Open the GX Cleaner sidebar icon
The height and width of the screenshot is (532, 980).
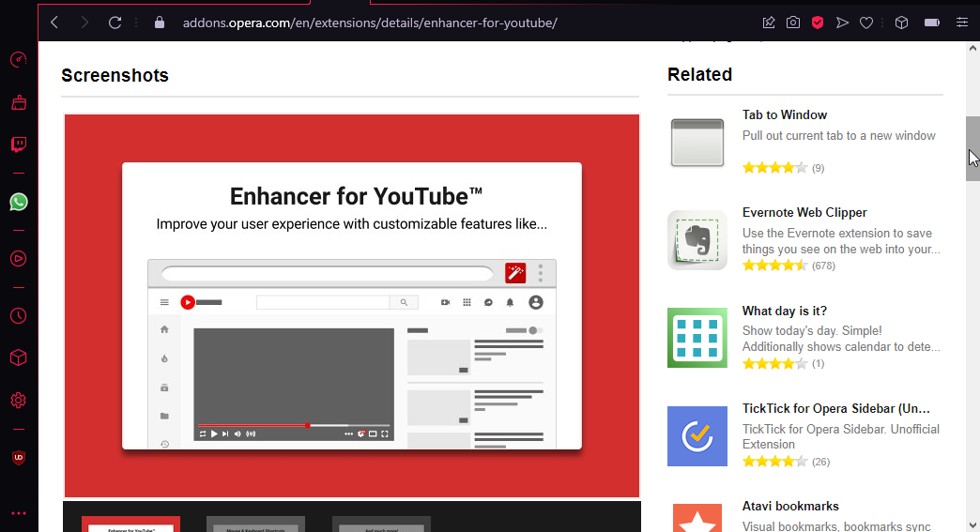(19, 102)
